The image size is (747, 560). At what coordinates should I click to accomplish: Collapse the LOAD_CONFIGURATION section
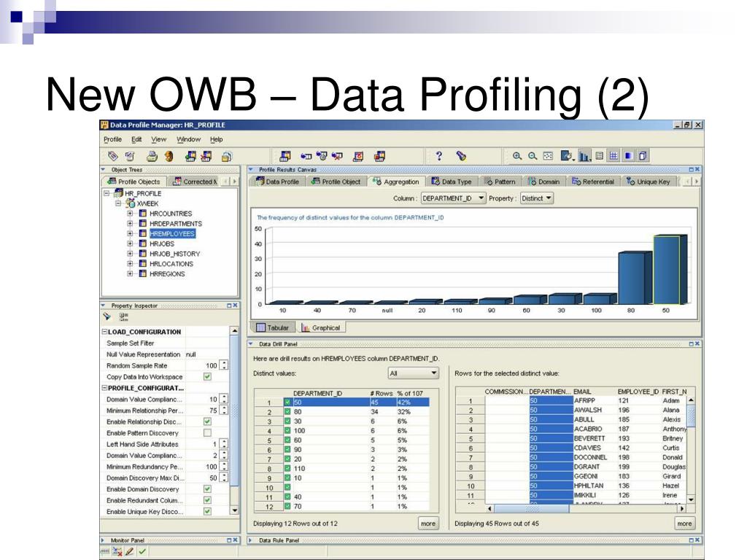(x=104, y=332)
